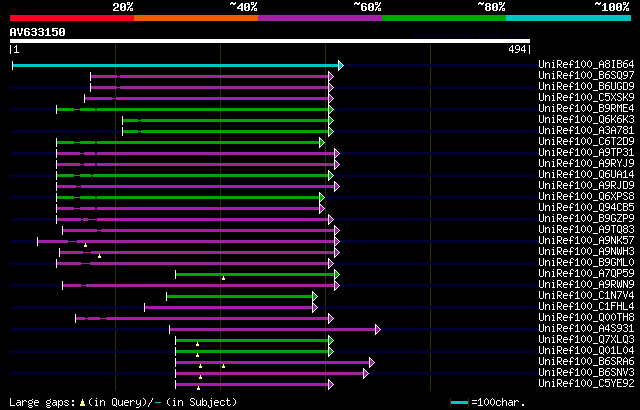640x410 pixels.
Task: Click the 494 query end position label
Action: pyautogui.click(x=517, y=50)
